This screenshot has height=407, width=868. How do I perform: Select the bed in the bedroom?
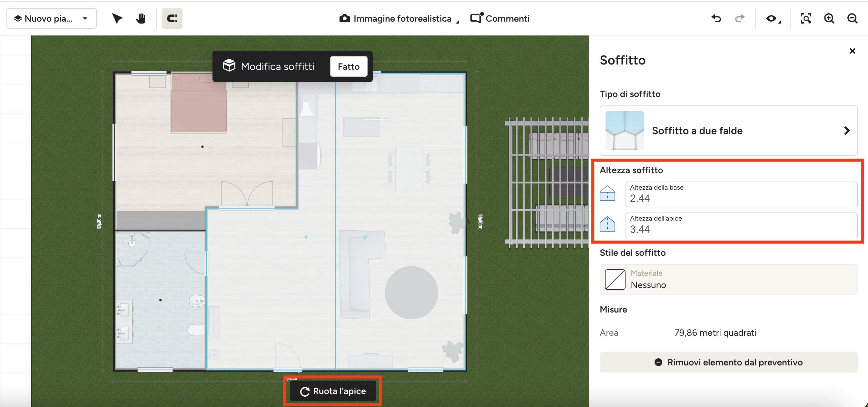(x=199, y=104)
